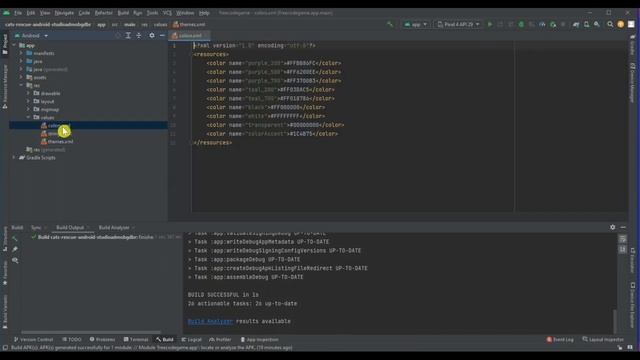Collapse the res folder
This screenshot has width=640, height=360.
[x=21, y=85]
